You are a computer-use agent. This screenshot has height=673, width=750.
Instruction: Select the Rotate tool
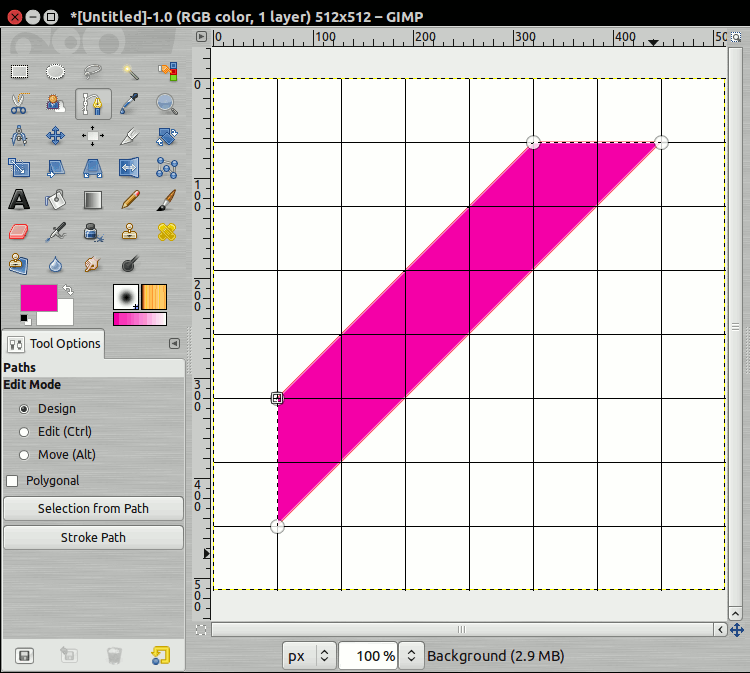167,136
